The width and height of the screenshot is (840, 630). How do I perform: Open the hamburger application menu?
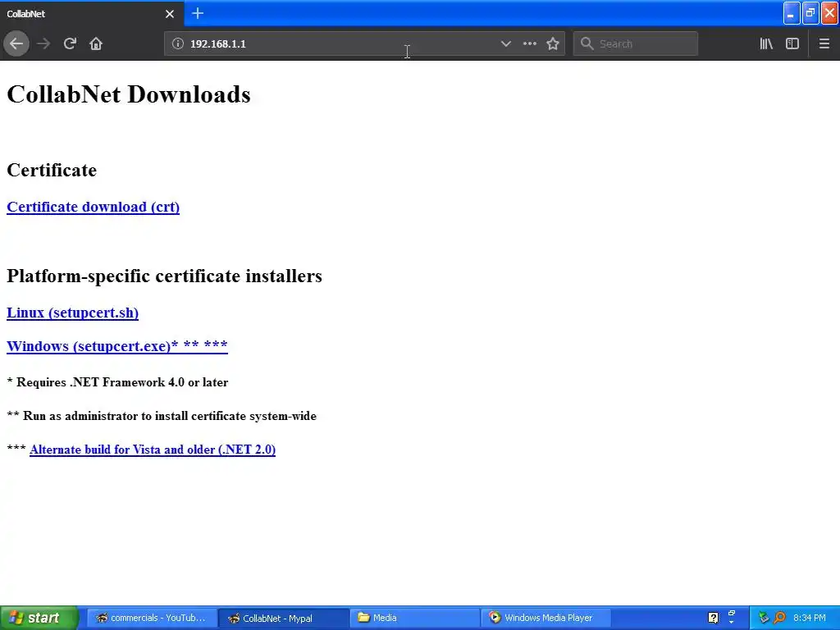[x=824, y=43]
